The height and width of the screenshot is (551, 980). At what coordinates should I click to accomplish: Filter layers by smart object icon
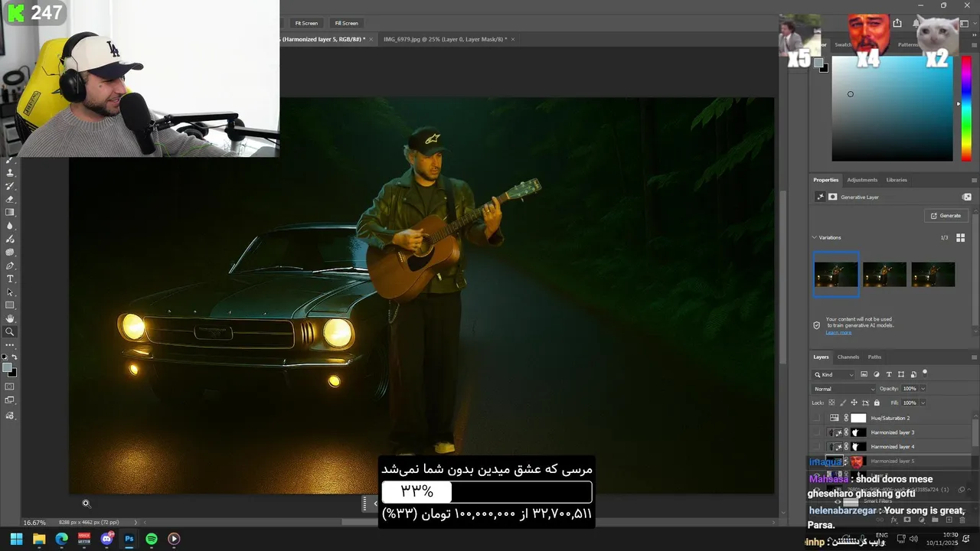[913, 374]
